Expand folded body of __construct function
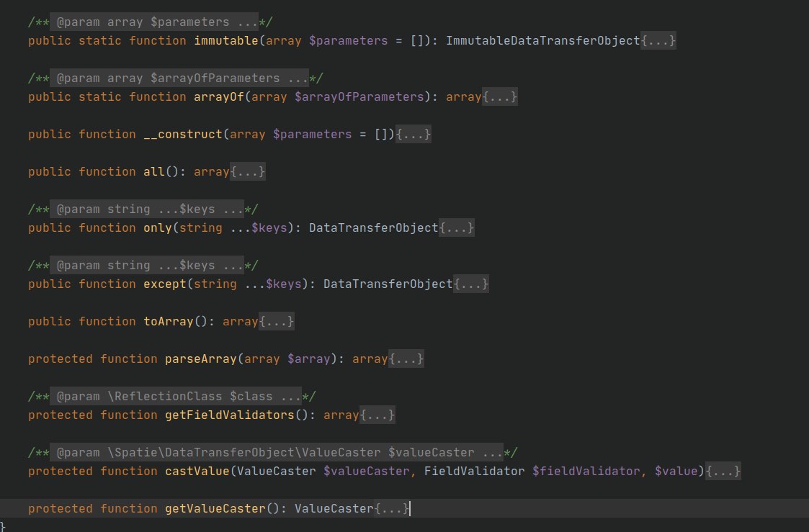The height and width of the screenshot is (532, 809). (x=414, y=135)
